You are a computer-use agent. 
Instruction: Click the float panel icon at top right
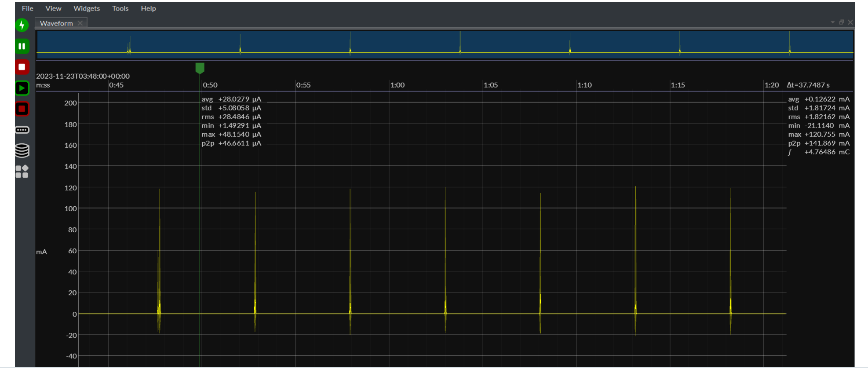(x=842, y=22)
